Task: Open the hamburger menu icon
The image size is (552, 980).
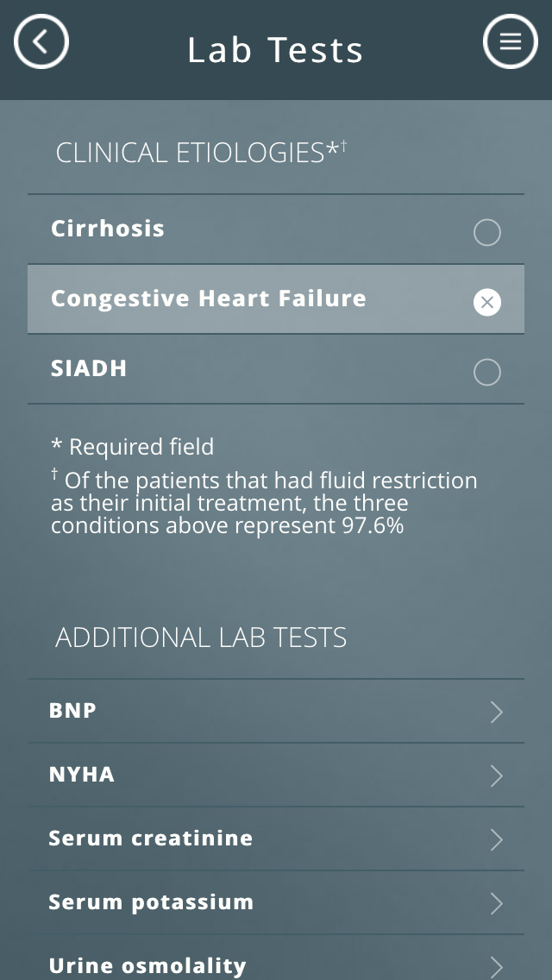Action: coord(510,42)
